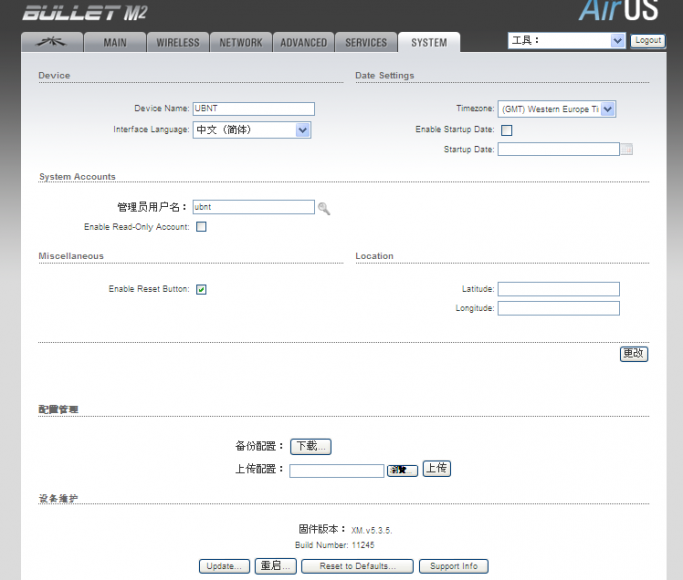Click the Update firmware button
The height and width of the screenshot is (580, 683).
point(224,566)
